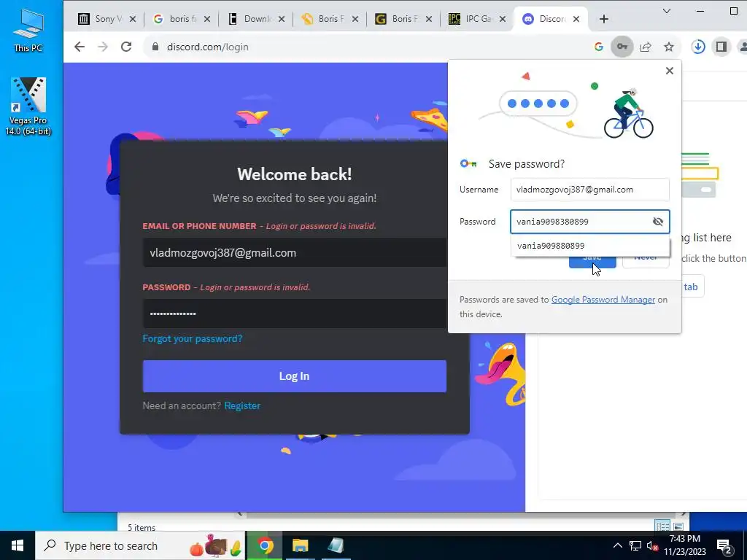This screenshot has height=560, width=747.
Task: Open This PC desktop icon
Action: pyautogui.click(x=28, y=30)
